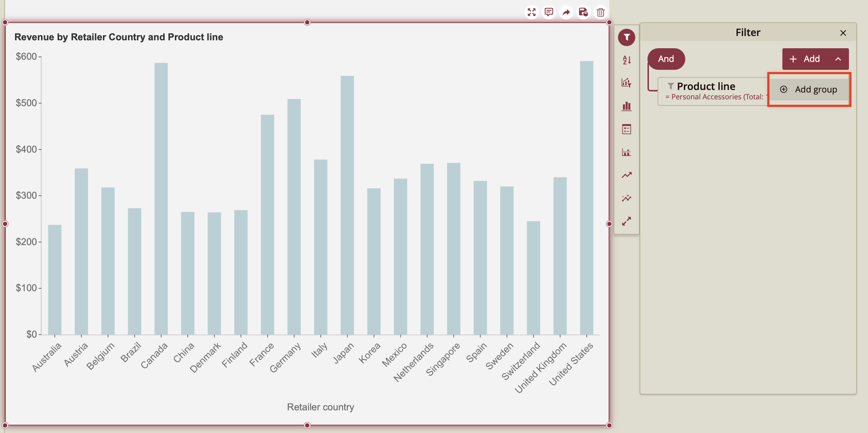Viewport: 868px width, 433px height.
Task: Click the diagonal expand arrows icon
Action: pyautogui.click(x=627, y=221)
